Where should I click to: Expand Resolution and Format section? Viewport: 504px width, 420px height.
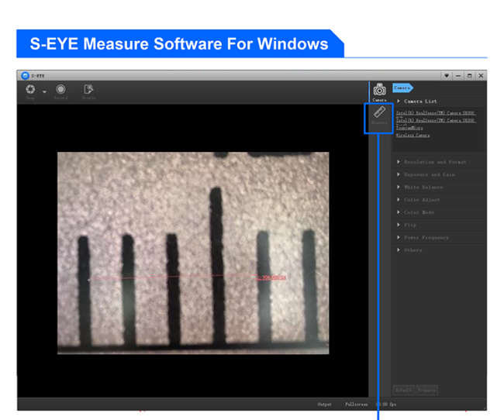tap(435, 162)
